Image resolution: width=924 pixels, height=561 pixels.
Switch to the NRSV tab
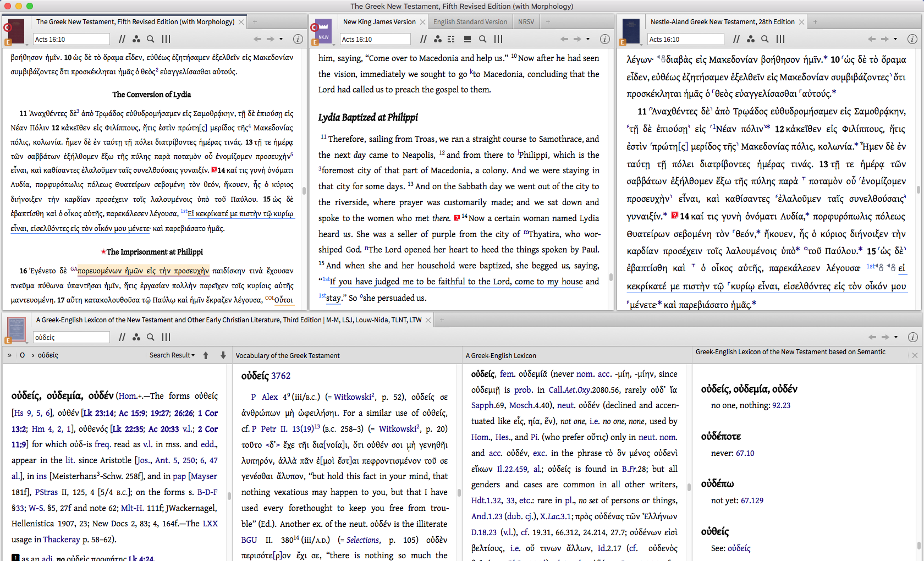pyautogui.click(x=526, y=22)
